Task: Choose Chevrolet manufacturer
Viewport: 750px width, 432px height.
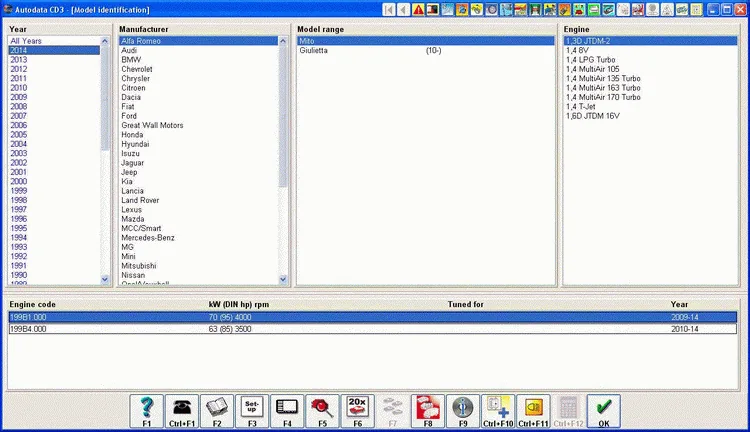Action: point(199,69)
